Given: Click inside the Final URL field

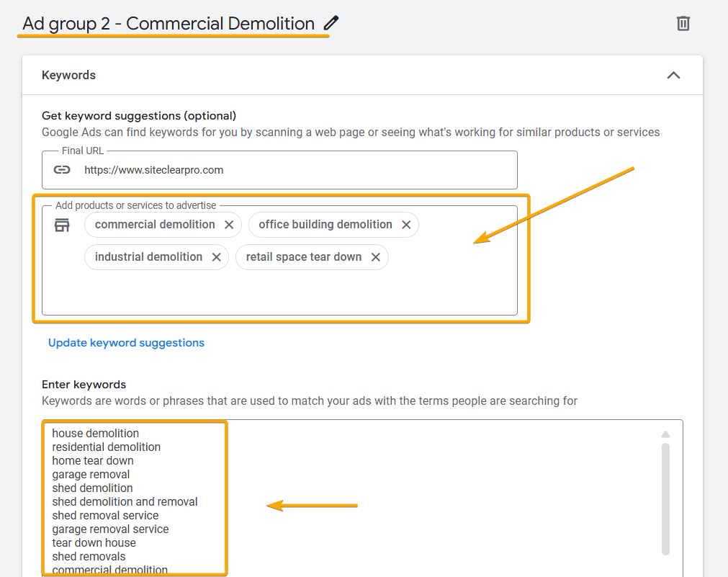Looking at the screenshot, I should [288, 170].
